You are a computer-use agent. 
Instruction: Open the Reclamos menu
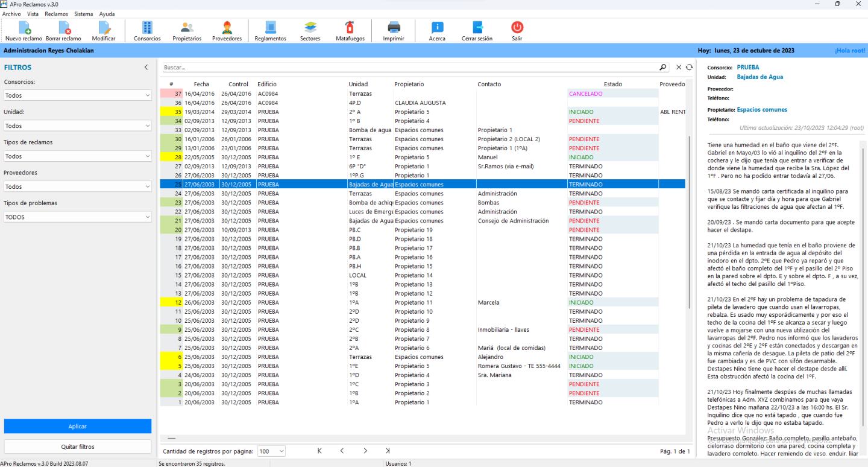[x=57, y=14]
